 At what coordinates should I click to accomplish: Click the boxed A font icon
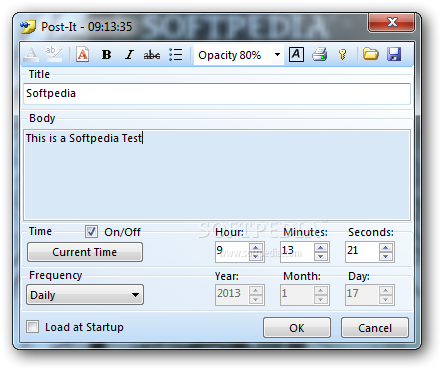[x=296, y=54]
